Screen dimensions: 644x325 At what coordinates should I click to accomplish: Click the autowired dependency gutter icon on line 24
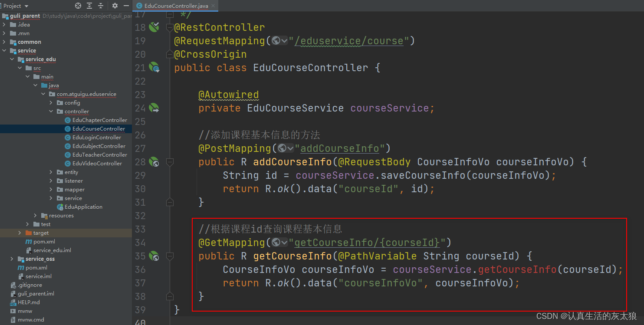(154, 108)
